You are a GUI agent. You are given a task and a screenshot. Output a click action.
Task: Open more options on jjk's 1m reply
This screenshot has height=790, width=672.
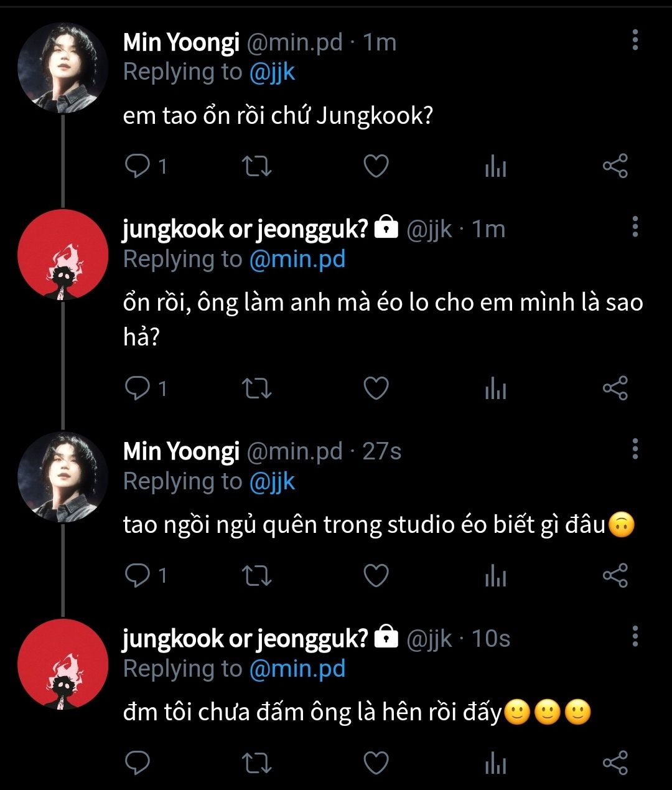coord(635,227)
